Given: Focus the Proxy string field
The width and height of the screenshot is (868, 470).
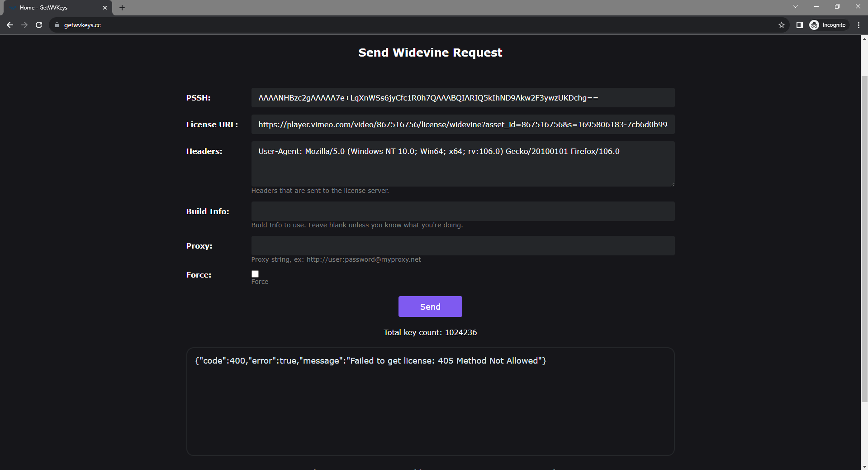Looking at the screenshot, I should click(x=462, y=246).
